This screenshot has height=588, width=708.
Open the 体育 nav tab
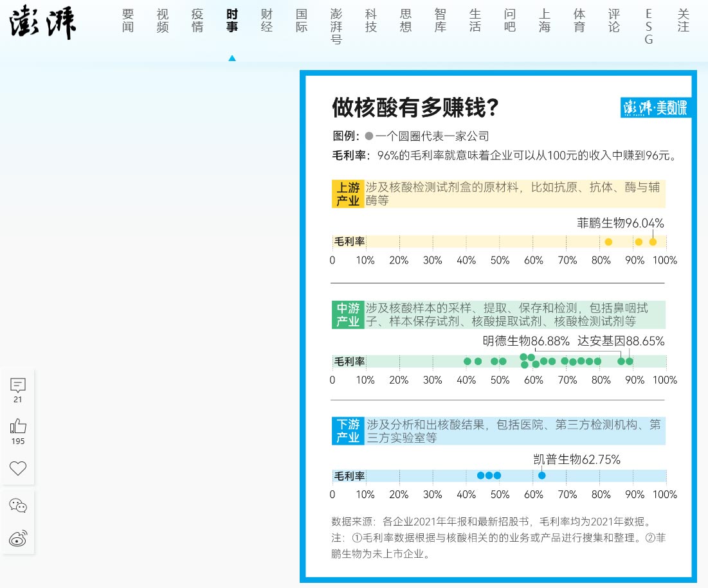[x=579, y=21]
